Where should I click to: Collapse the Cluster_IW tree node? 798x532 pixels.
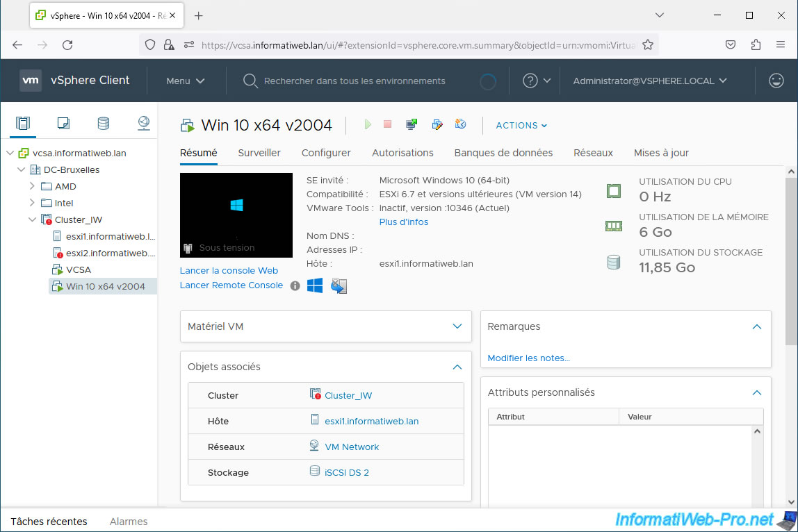tap(32, 219)
